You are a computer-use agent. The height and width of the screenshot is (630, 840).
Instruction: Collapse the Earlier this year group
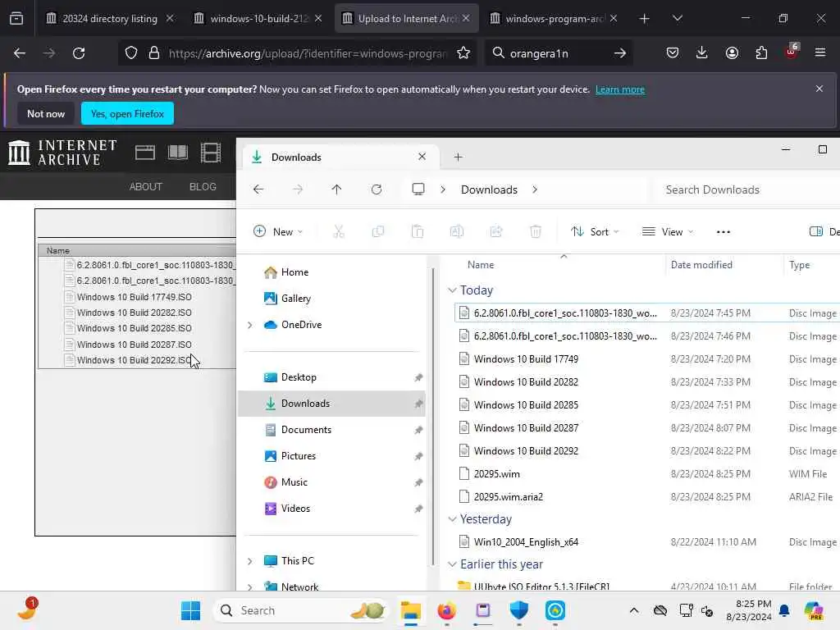click(x=452, y=564)
